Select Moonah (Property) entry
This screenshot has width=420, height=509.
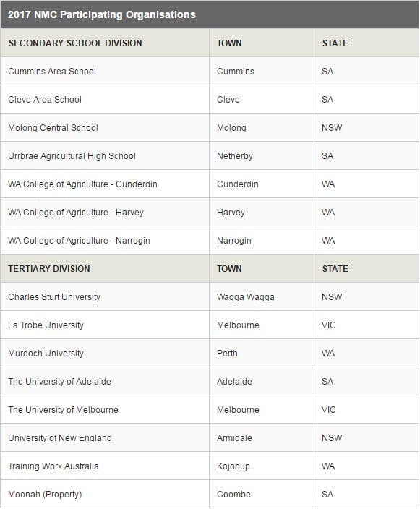[x=45, y=495]
